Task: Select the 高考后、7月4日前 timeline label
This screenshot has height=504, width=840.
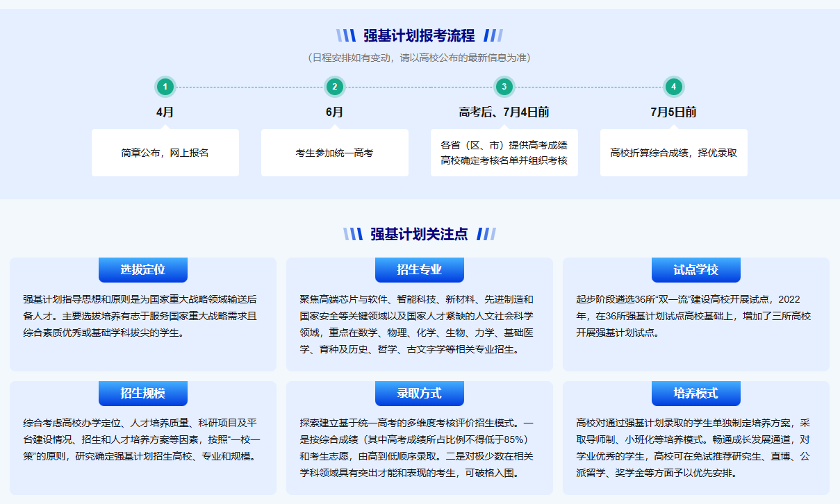Action: tap(504, 112)
